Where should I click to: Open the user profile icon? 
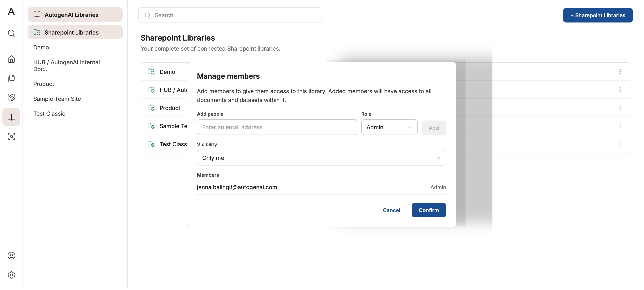click(11, 255)
